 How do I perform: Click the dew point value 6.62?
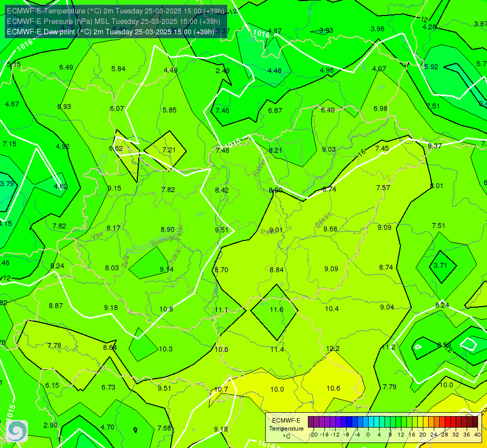[x=116, y=149]
